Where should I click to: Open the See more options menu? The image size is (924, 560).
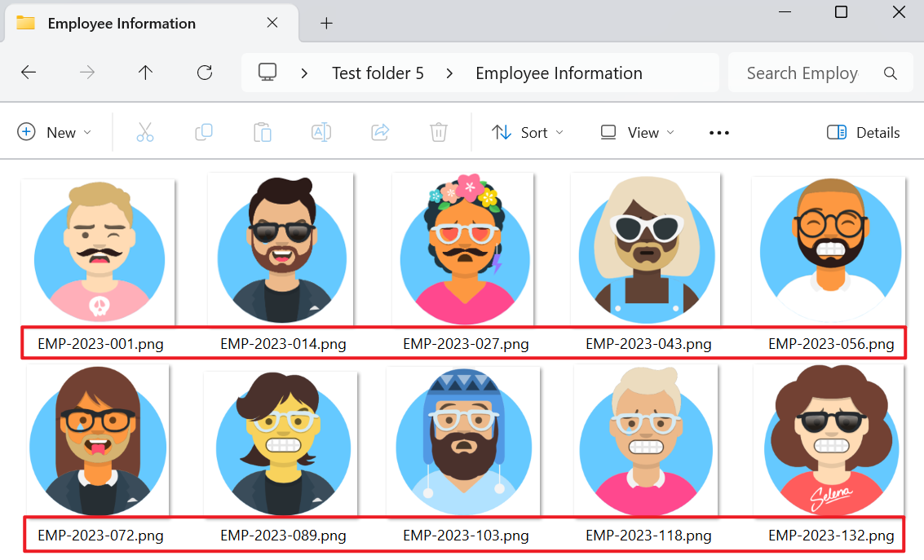pos(718,131)
